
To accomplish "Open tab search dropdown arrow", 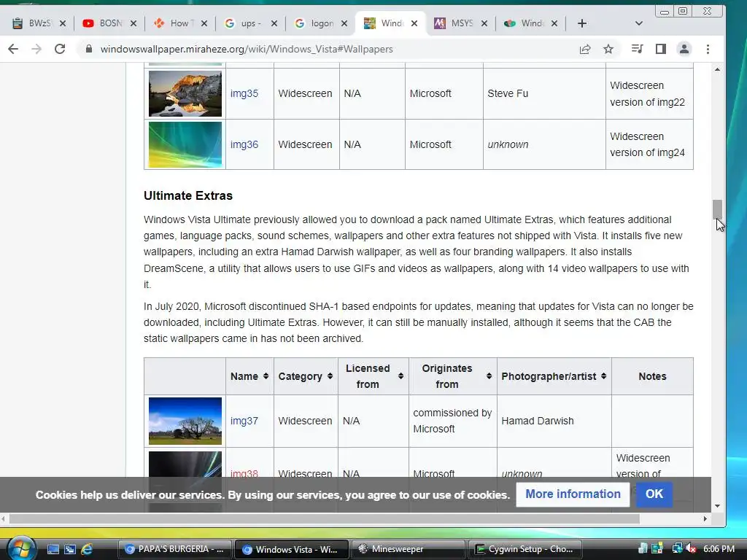I will pos(639,23).
